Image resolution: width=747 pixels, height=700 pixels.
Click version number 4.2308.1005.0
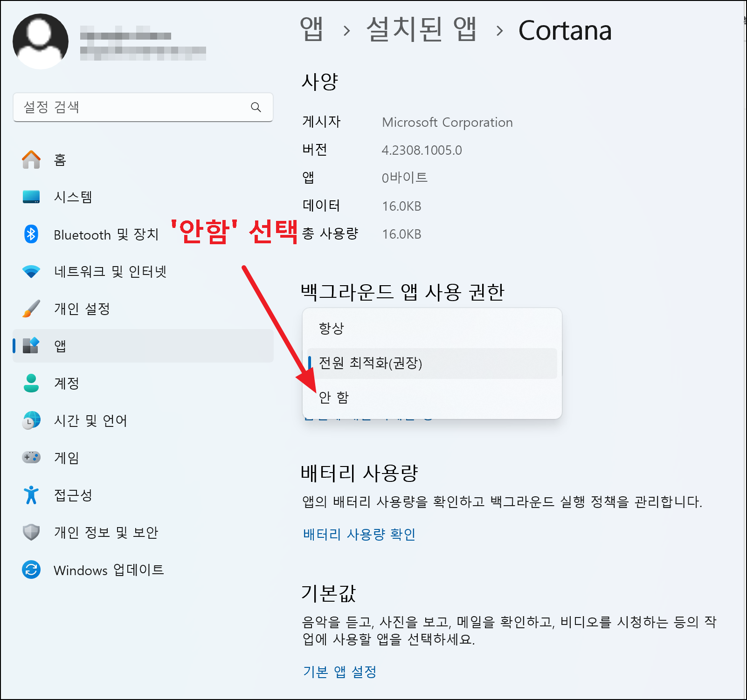[x=422, y=150]
